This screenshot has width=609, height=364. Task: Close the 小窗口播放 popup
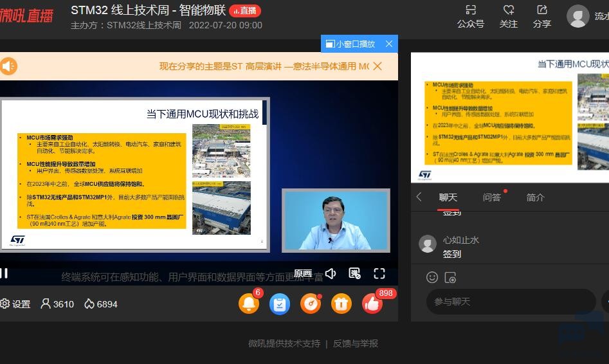[x=389, y=44]
